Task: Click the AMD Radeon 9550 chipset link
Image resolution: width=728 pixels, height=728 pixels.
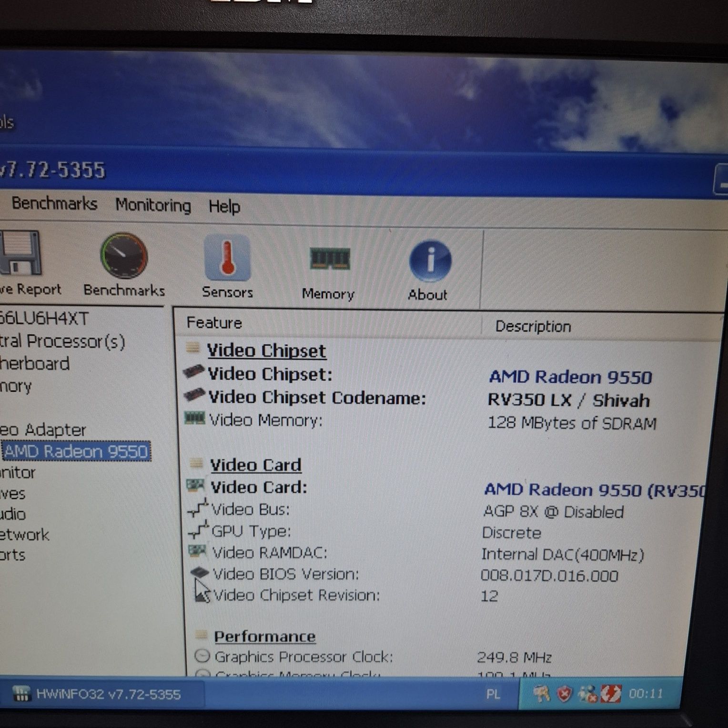Action: 570,377
